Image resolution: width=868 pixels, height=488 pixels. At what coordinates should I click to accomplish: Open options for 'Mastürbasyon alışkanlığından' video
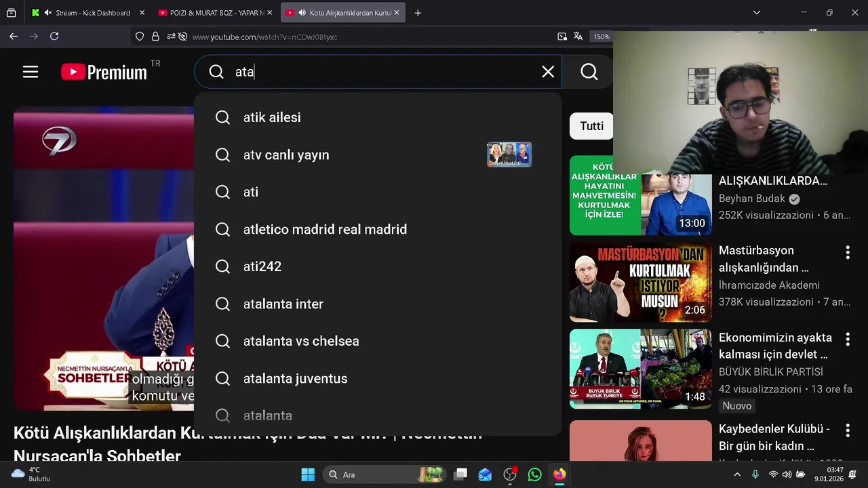click(x=847, y=252)
